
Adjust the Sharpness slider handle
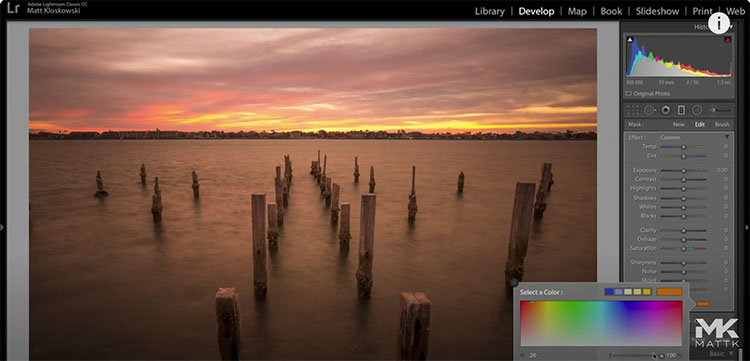click(x=684, y=263)
